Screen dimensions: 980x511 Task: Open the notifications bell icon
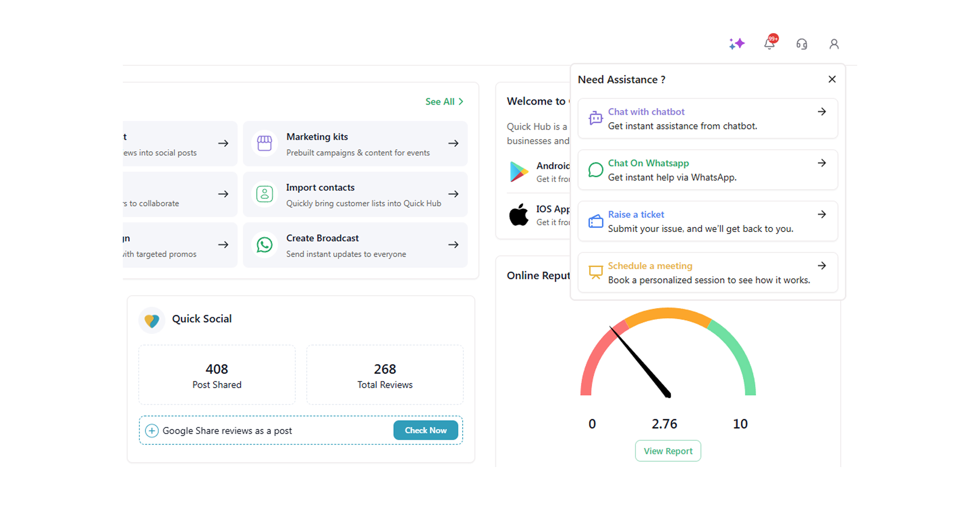click(x=769, y=44)
